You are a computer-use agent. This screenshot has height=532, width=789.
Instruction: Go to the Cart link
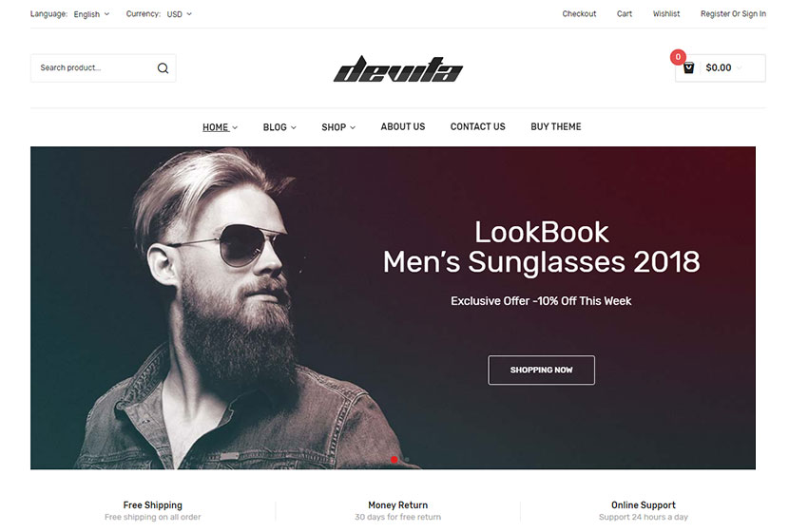[624, 14]
